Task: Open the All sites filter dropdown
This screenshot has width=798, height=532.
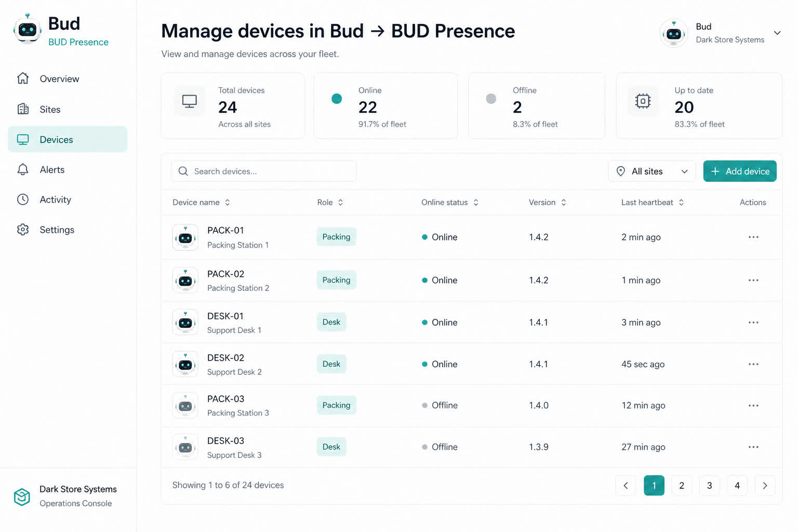Action: pyautogui.click(x=651, y=171)
